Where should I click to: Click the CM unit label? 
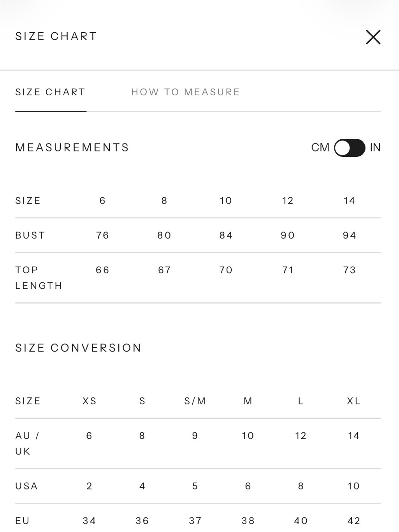coord(320,147)
